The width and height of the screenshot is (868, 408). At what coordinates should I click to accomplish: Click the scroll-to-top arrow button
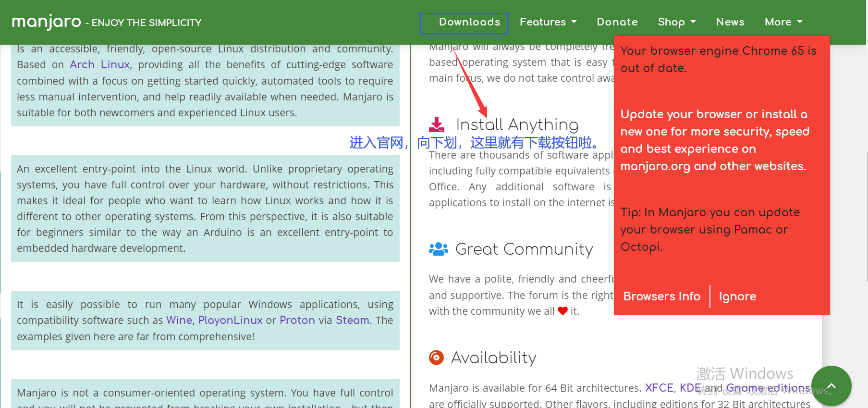point(831,386)
